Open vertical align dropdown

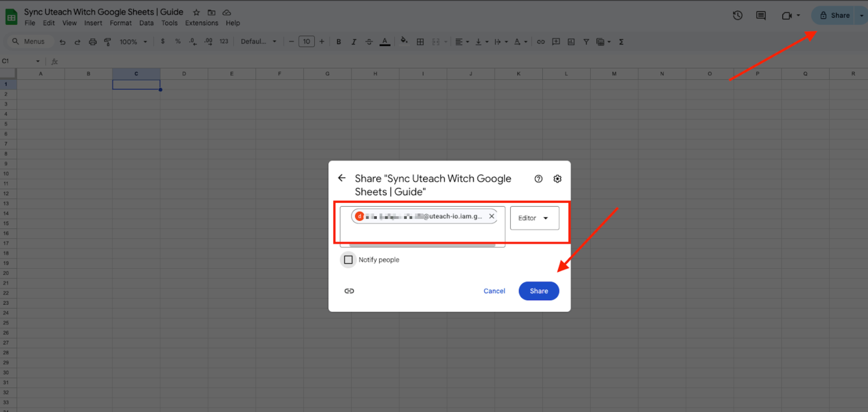pyautogui.click(x=482, y=42)
